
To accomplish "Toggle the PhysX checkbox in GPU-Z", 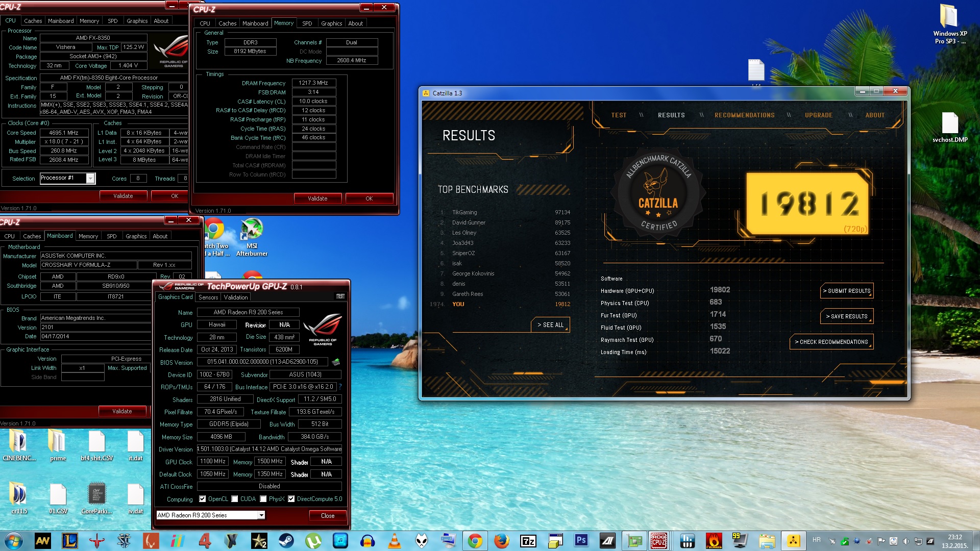I will tap(263, 499).
